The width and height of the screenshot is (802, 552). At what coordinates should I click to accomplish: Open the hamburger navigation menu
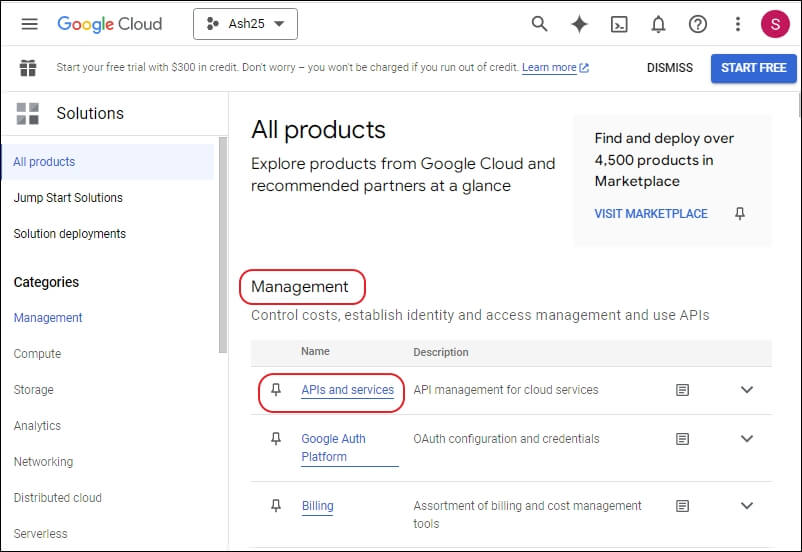[x=29, y=24]
